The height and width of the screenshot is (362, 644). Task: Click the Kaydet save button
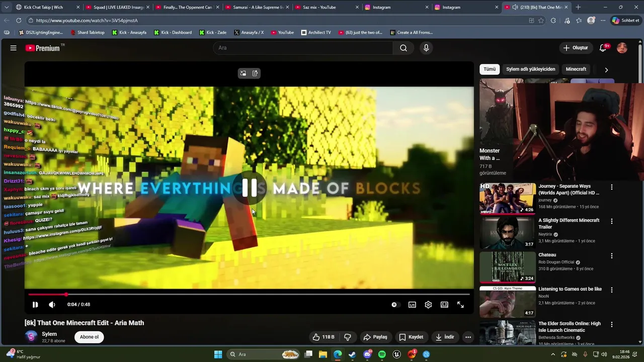pyautogui.click(x=411, y=337)
